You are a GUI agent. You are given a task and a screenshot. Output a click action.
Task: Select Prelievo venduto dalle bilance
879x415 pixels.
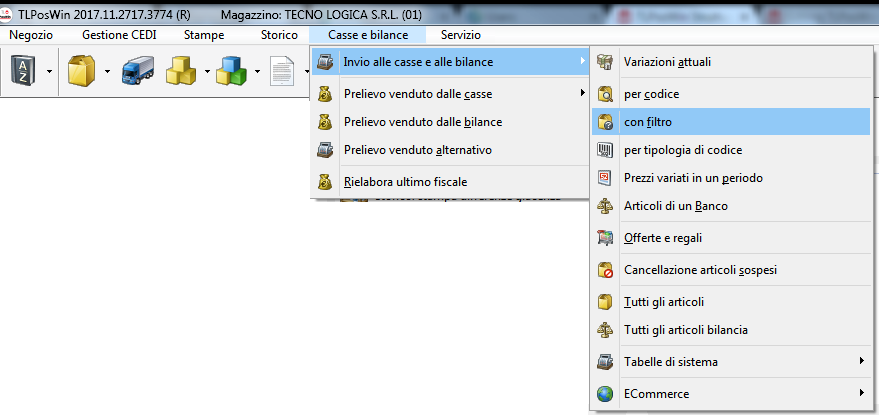click(422, 122)
